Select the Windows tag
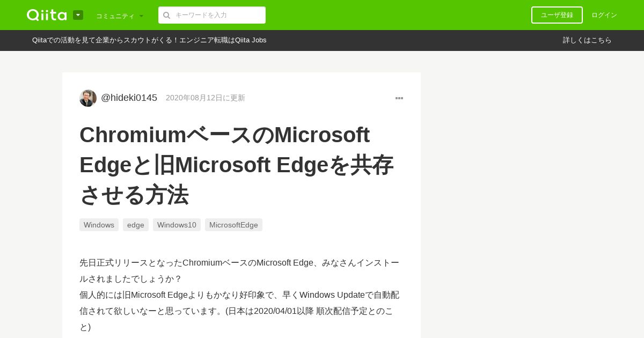Image resolution: width=644 pixels, height=338 pixels. [x=99, y=225]
